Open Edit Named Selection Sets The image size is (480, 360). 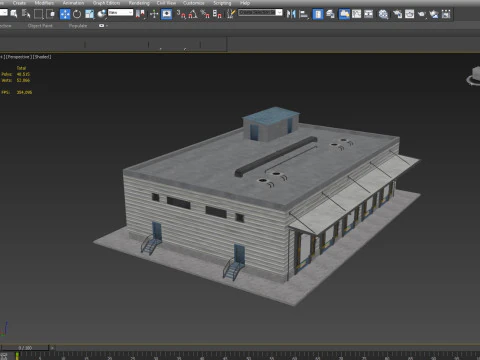point(231,14)
